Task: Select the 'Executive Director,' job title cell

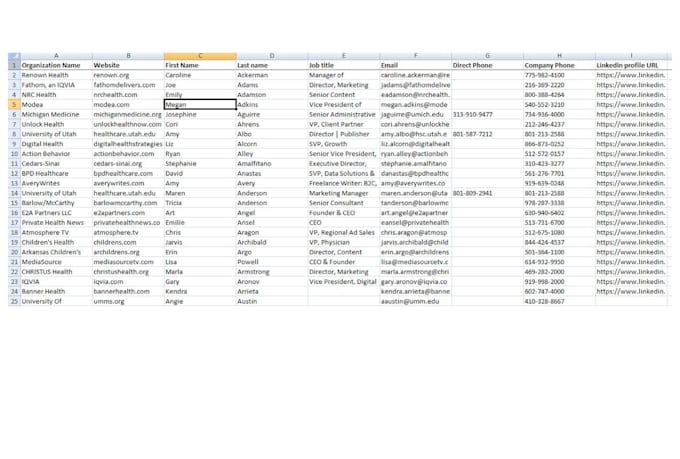Action: pyautogui.click(x=344, y=164)
